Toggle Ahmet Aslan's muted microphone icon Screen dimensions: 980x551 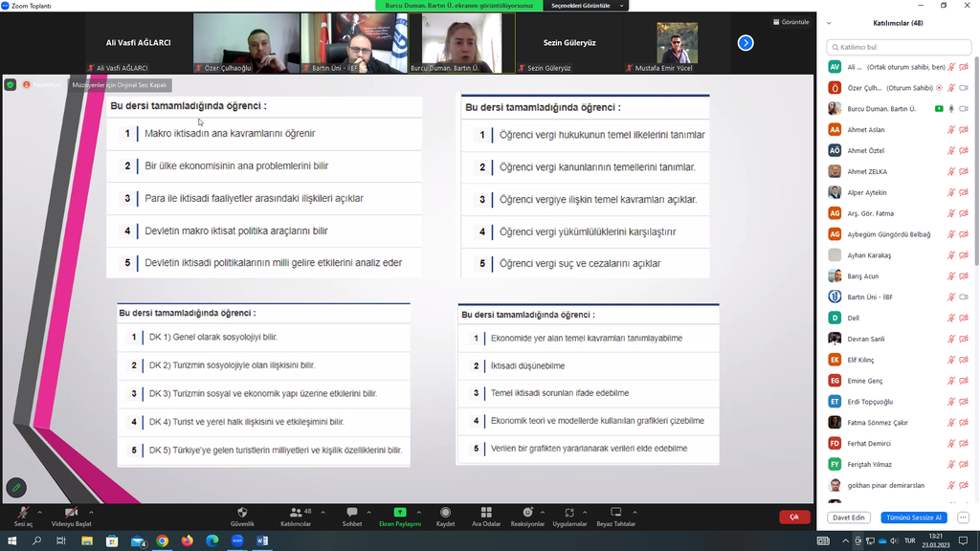coord(951,130)
